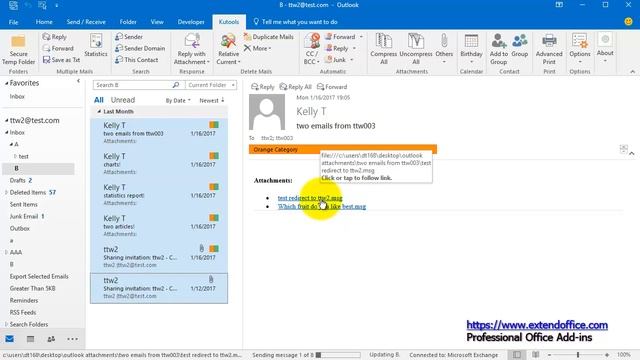
Task: Click the search magnifier icon
Action: click(x=176, y=85)
